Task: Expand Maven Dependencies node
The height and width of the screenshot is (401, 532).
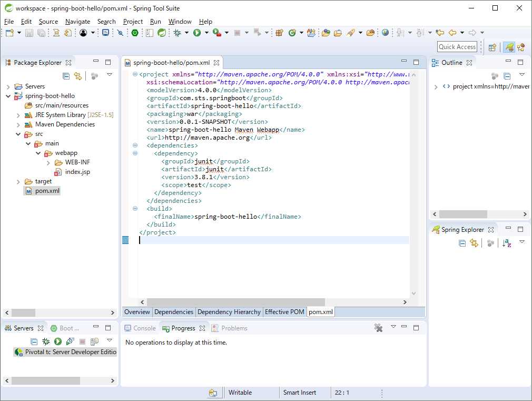Action: coord(18,124)
